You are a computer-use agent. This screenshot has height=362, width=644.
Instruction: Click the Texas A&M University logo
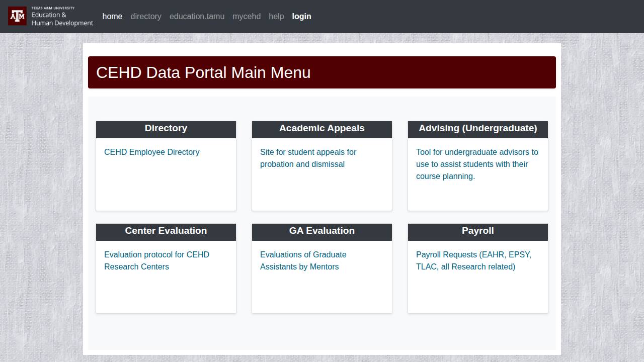coord(51,16)
